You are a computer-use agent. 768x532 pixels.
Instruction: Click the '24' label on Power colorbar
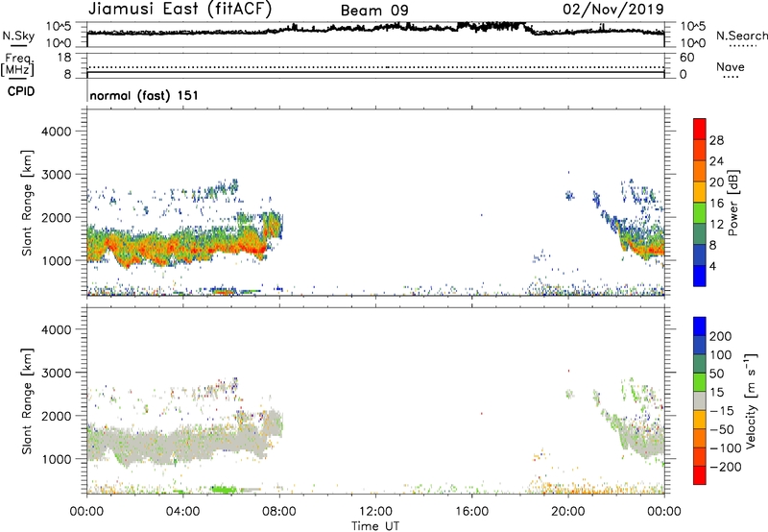[x=716, y=161]
